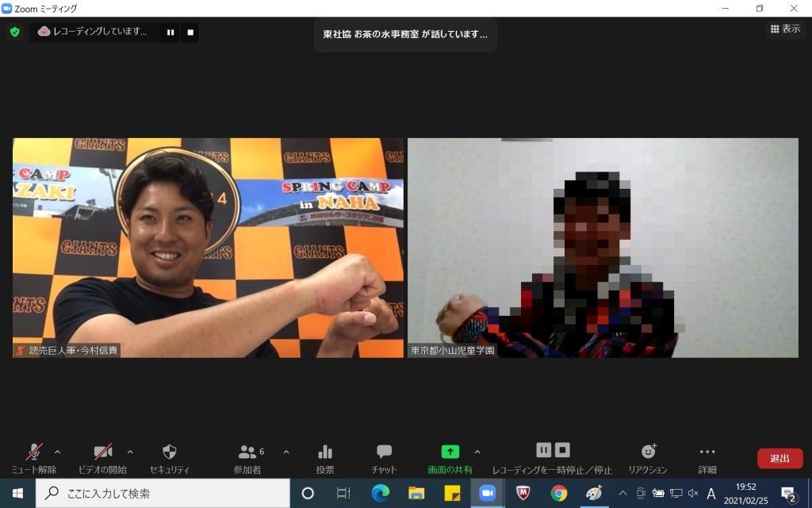Open the Chat panel
The image size is (812, 508).
click(384, 457)
